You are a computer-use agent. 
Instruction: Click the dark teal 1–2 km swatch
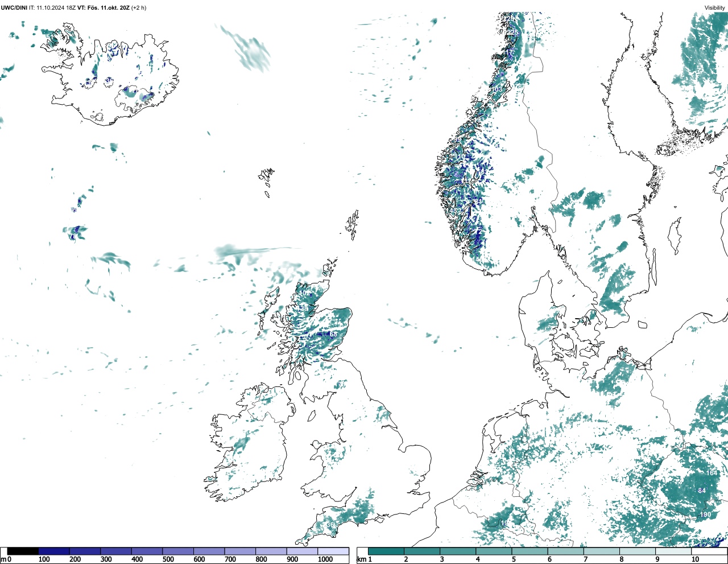[386, 551]
